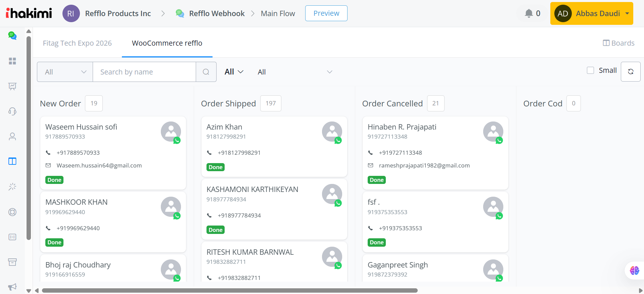Click the RI organization avatar
This screenshot has width=644, height=294.
(x=71, y=13)
